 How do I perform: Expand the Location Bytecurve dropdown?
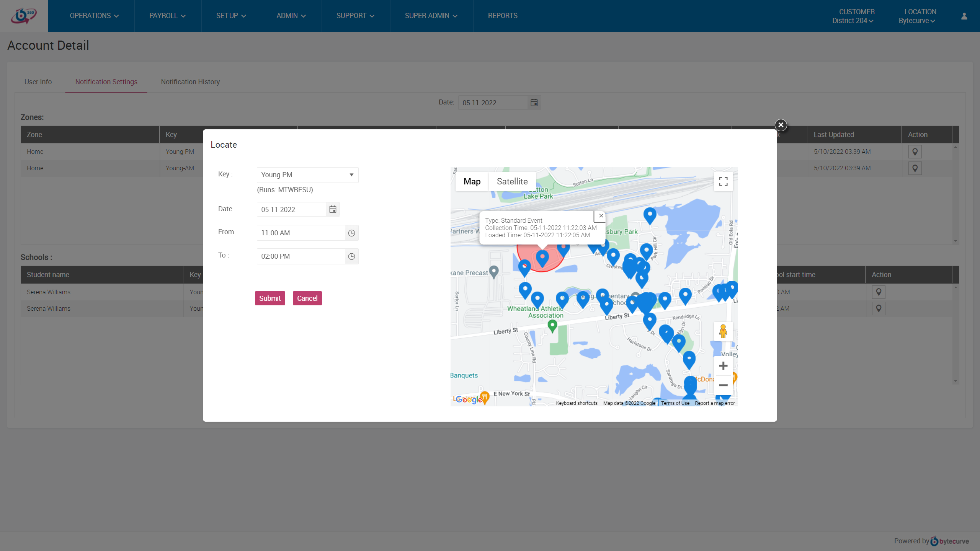(x=917, y=21)
